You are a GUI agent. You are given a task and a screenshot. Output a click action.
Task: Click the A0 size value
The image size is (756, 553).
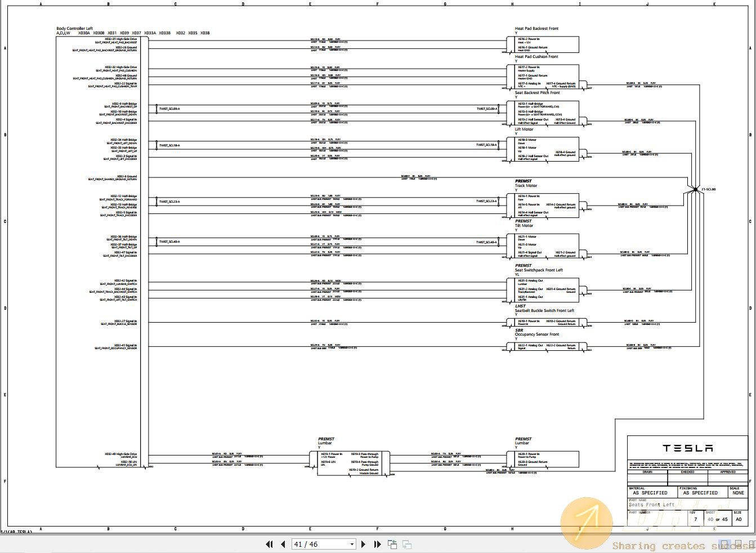click(x=738, y=519)
